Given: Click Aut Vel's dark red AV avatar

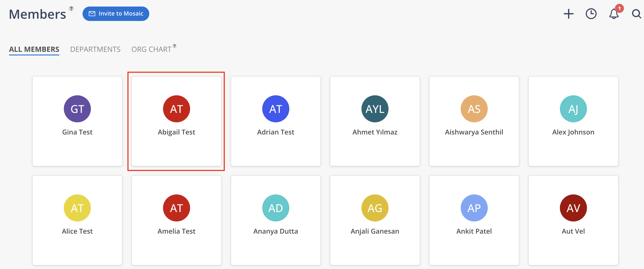Looking at the screenshot, I should [573, 208].
